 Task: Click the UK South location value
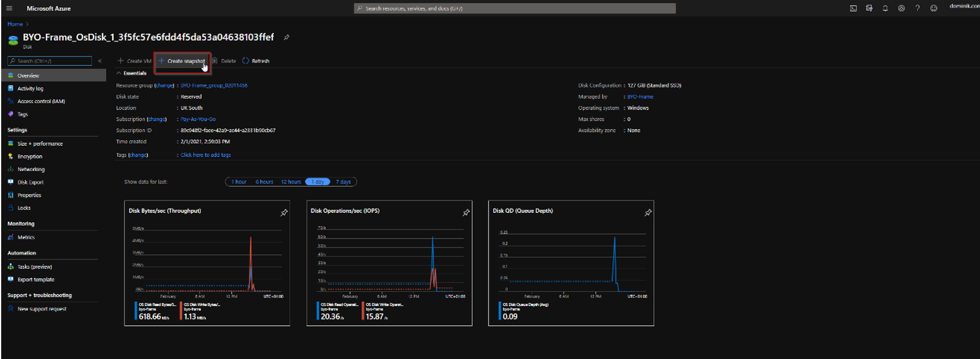[x=191, y=108]
